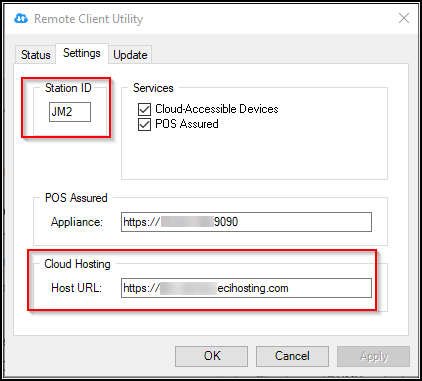The image size is (422, 381).
Task: Click the POS Assured checkbox label text
Action: [187, 124]
